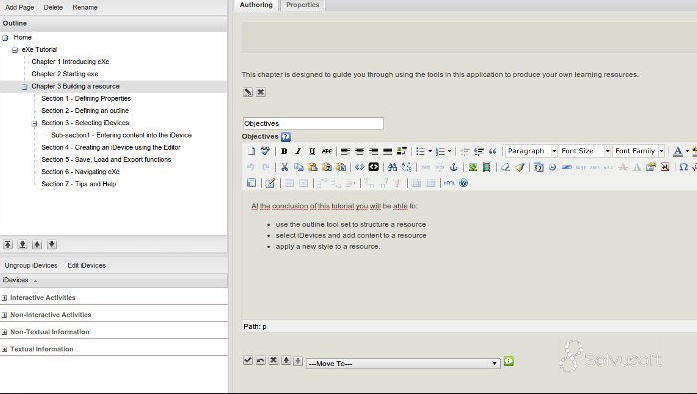This screenshot has height=394, width=697.
Task: Click the eraser remove-formatting icon
Action: click(505, 167)
